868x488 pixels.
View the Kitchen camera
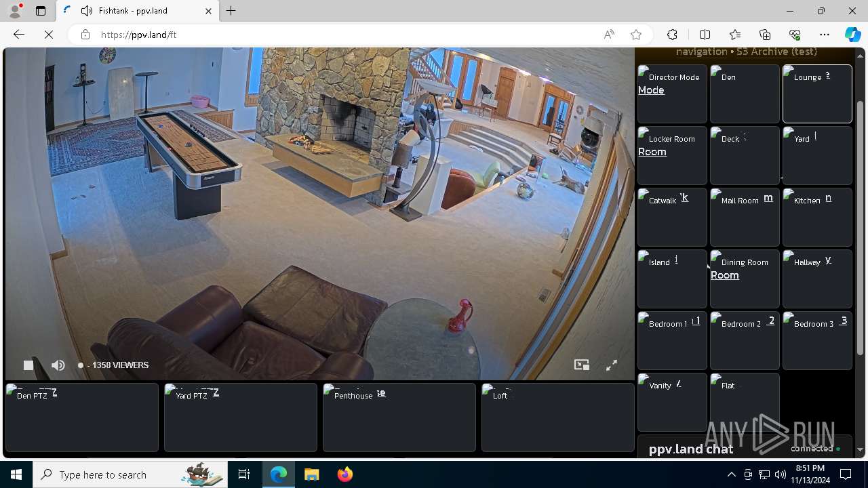pos(817,218)
